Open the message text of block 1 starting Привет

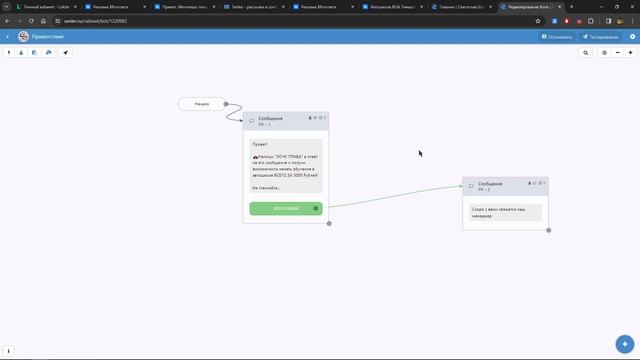coord(286,166)
